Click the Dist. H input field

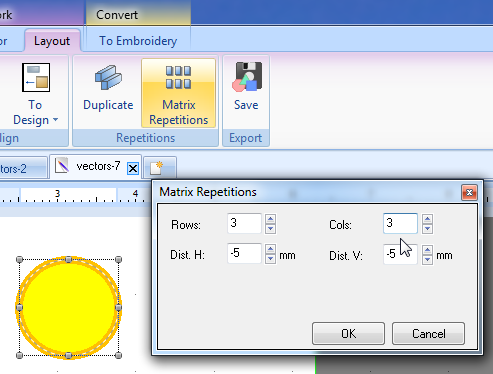(244, 253)
